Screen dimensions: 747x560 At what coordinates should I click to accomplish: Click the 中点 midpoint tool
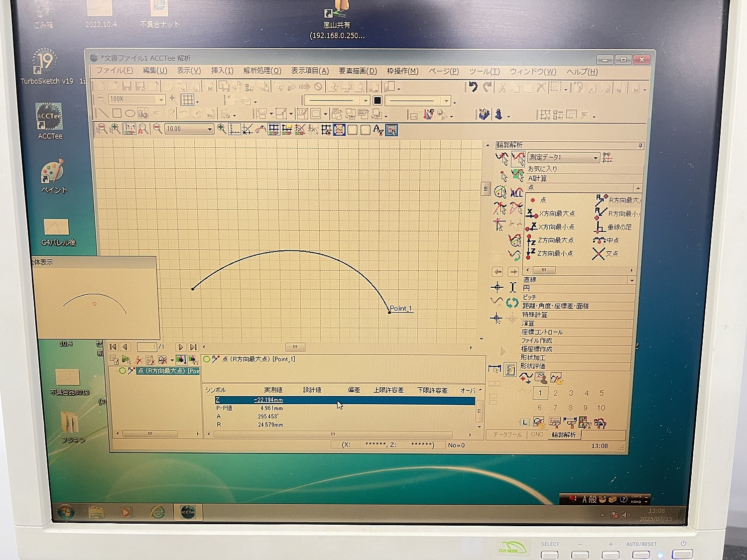click(606, 240)
